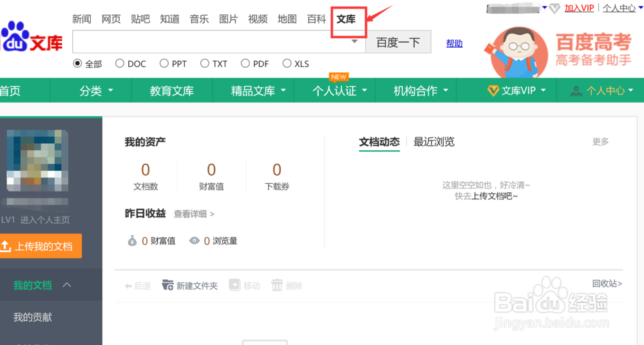Switch to the 文档动态 tab
644x345 pixels.
coord(379,143)
